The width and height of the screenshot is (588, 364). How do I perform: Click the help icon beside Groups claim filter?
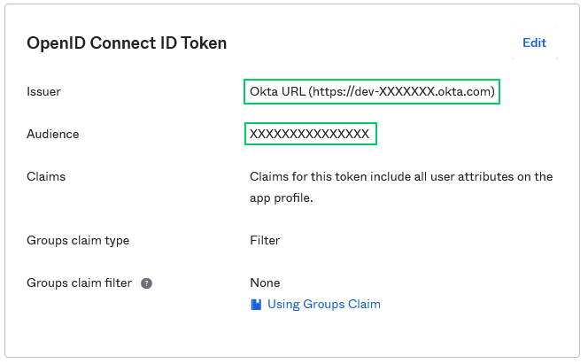pyautogui.click(x=147, y=283)
